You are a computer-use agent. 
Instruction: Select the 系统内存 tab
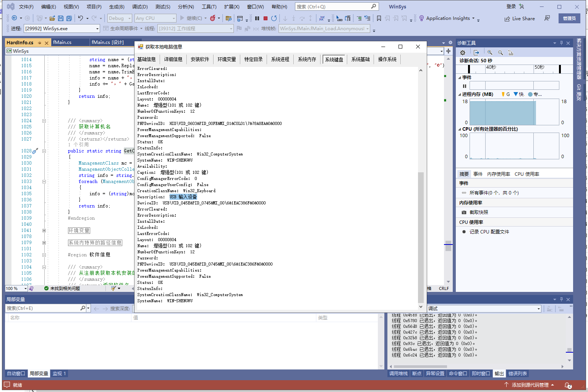pos(307,59)
